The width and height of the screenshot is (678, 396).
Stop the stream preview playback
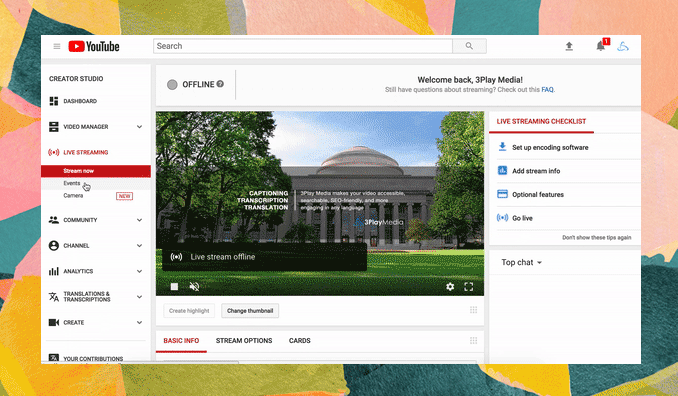point(174,287)
